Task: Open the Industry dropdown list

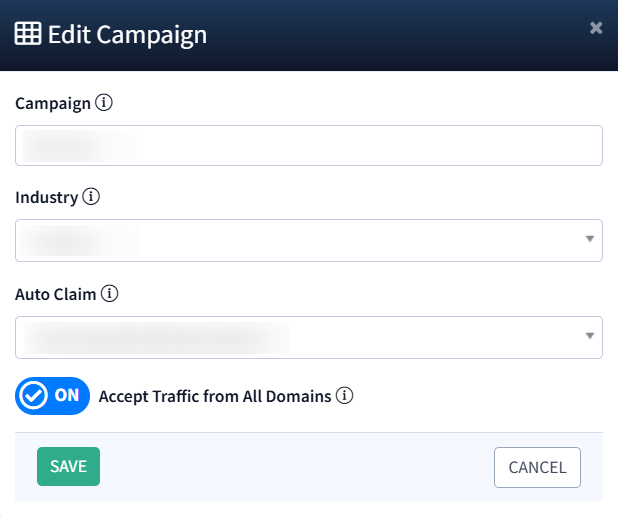Action: pyautogui.click(x=300, y=240)
